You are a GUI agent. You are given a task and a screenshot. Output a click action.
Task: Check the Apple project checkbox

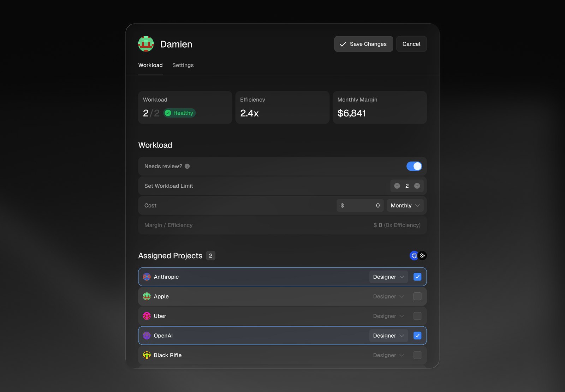[x=417, y=296]
